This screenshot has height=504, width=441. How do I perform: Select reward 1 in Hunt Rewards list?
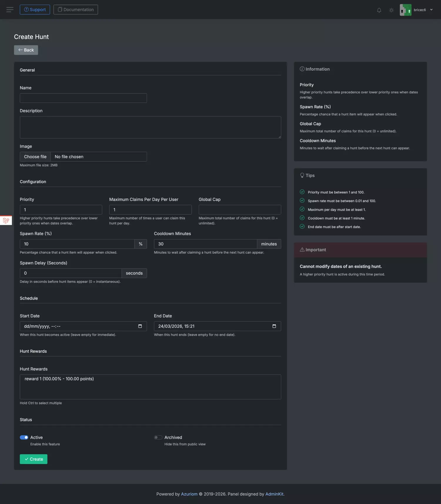click(59, 379)
